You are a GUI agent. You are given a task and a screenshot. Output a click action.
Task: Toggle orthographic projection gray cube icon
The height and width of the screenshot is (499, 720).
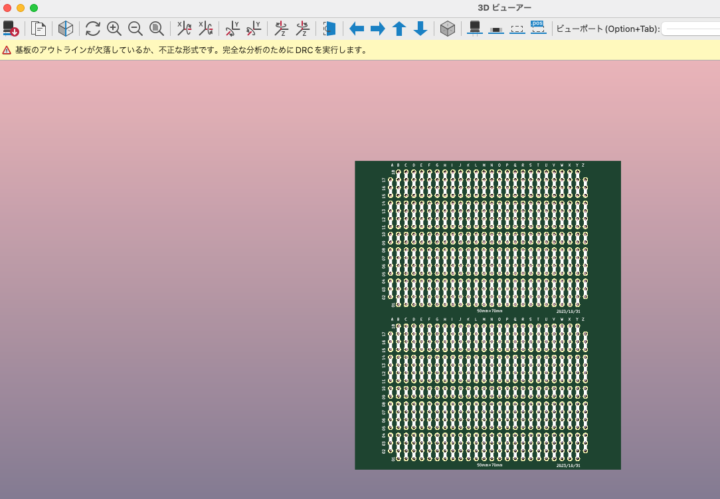click(x=447, y=29)
